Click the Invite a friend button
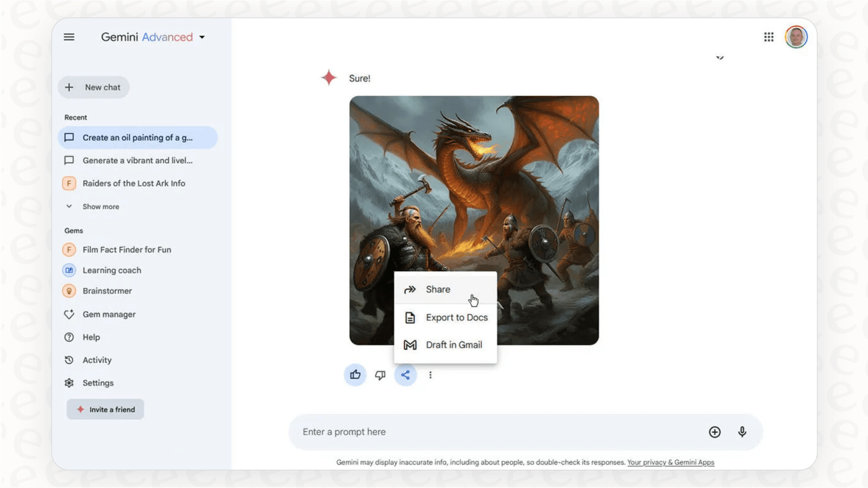 click(105, 410)
